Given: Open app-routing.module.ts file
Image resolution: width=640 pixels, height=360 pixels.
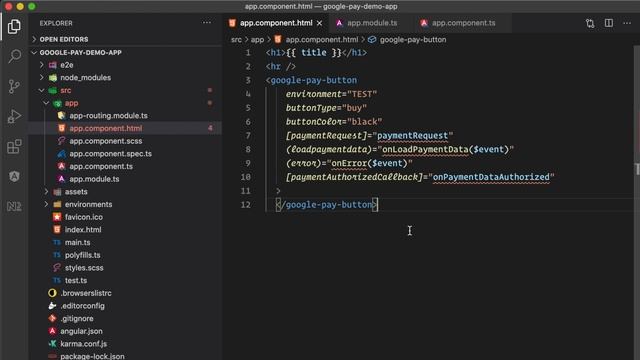Looking at the screenshot, I should click(108, 116).
